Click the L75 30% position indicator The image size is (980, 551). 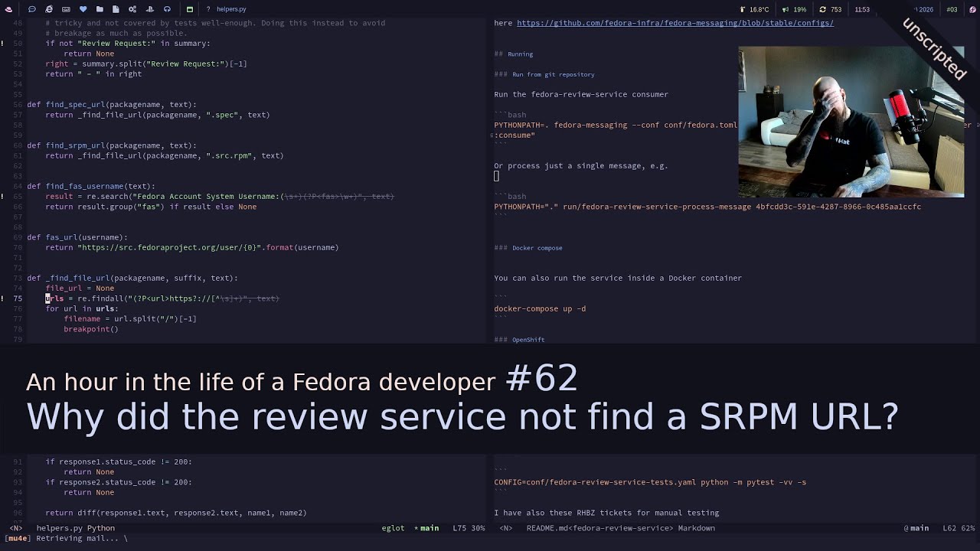[469, 528]
